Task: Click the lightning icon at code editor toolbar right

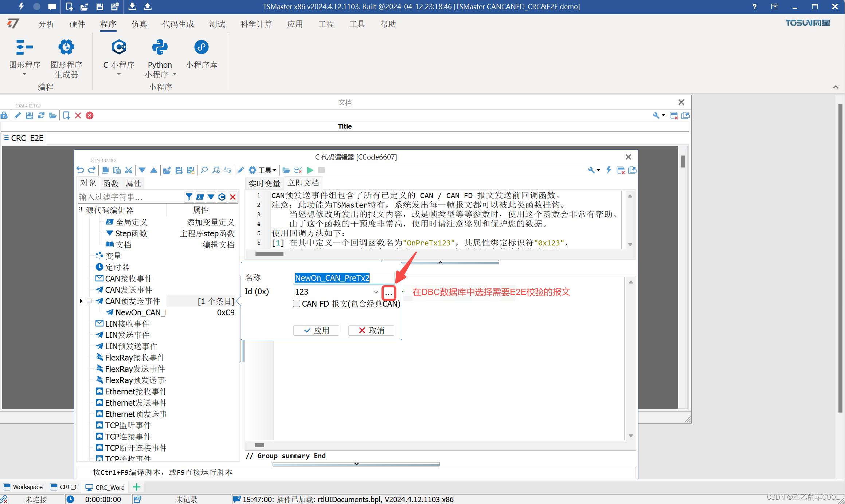Action: 609,170
